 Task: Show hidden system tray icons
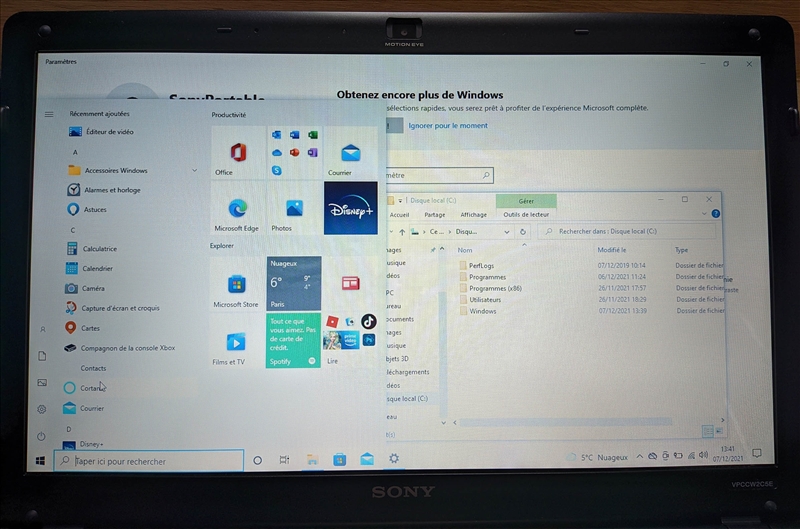[x=639, y=457]
